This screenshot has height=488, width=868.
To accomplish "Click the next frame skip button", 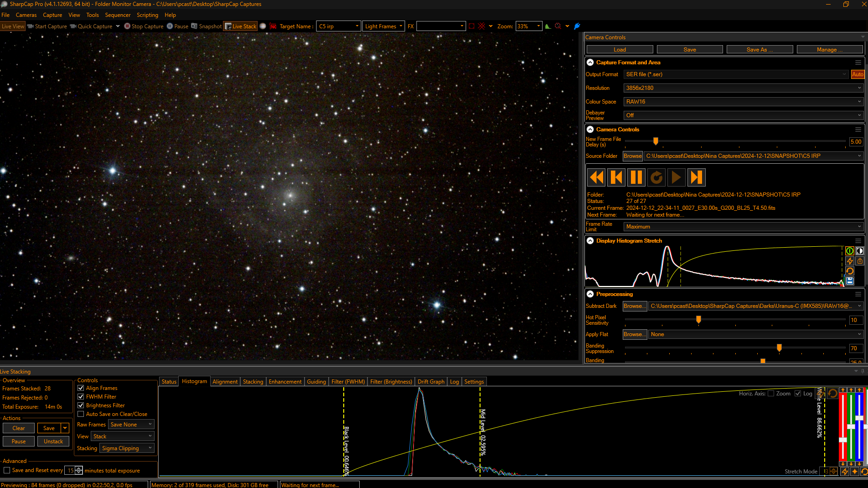I will [697, 177].
